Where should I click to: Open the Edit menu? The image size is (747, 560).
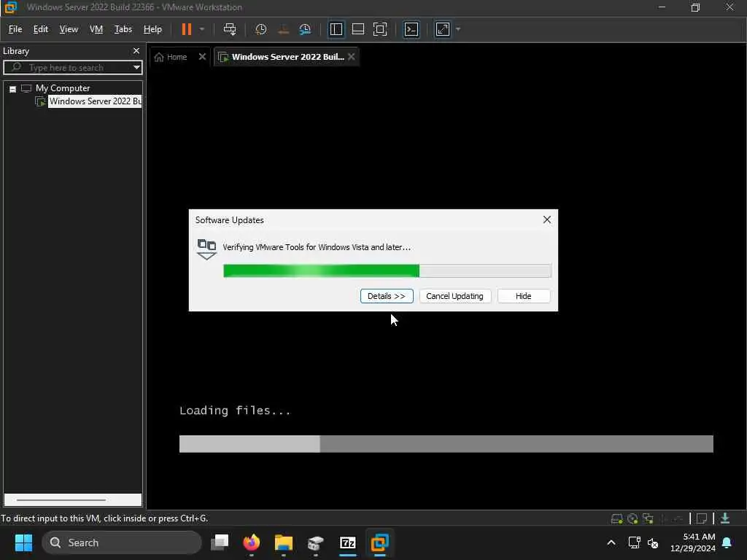41,29
